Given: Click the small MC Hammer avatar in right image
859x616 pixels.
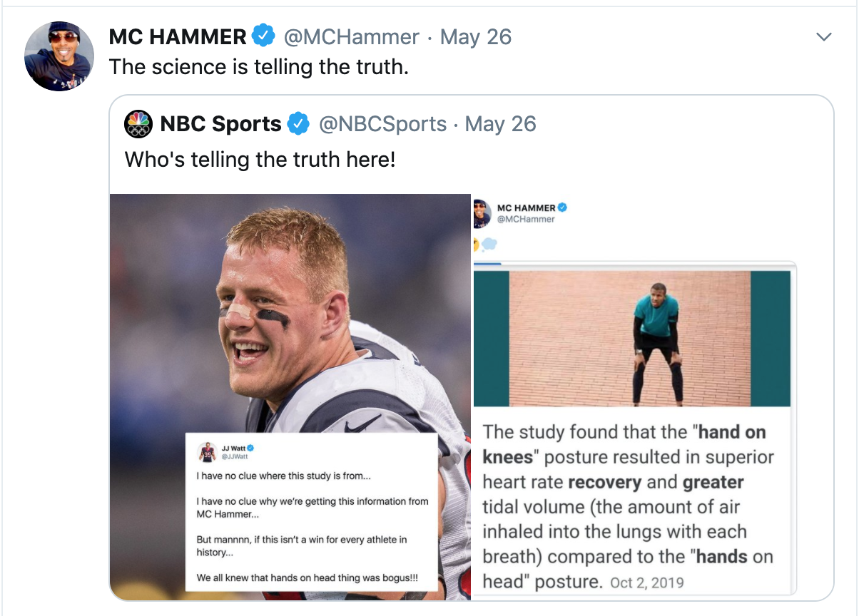Looking at the screenshot, I should [482, 213].
